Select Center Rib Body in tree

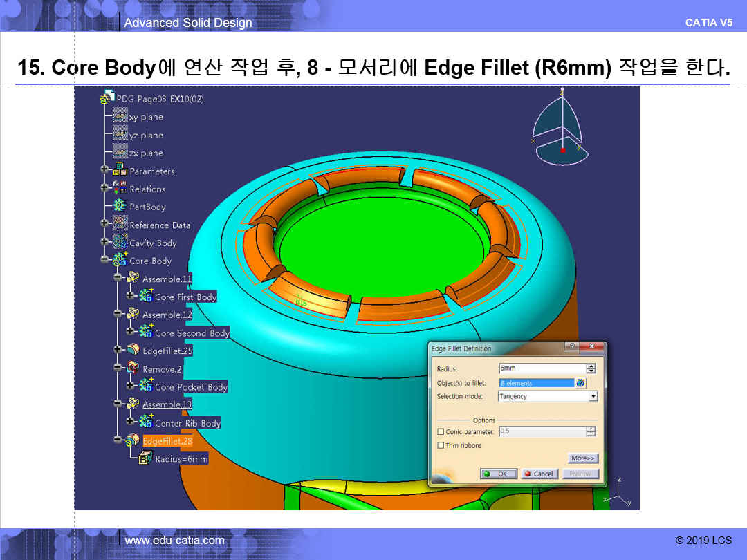[187, 423]
